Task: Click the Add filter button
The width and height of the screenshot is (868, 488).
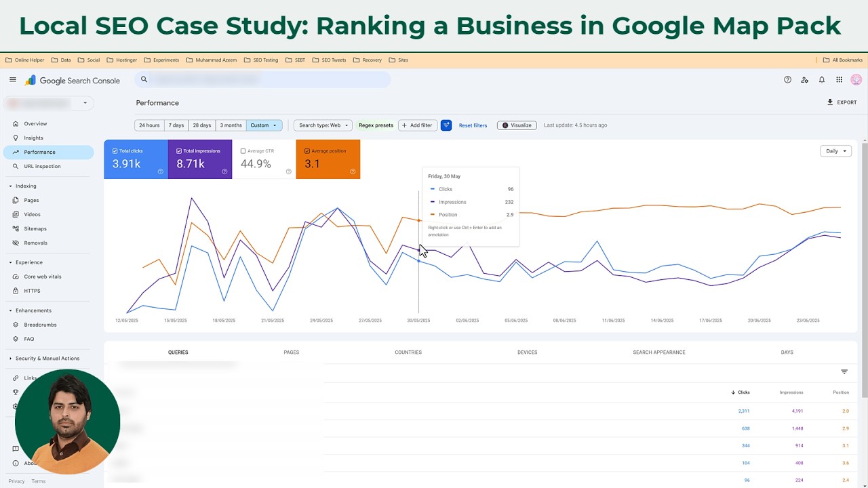Action: [417, 125]
